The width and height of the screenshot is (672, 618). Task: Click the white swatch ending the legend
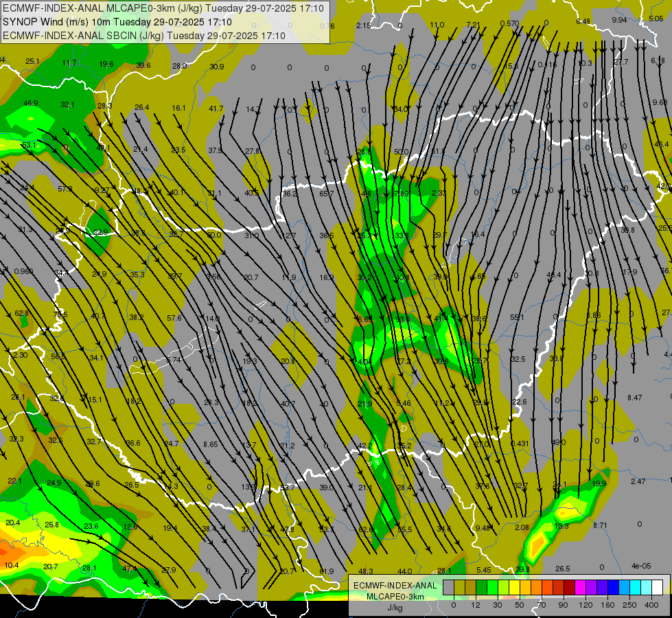pyautogui.click(x=657, y=587)
